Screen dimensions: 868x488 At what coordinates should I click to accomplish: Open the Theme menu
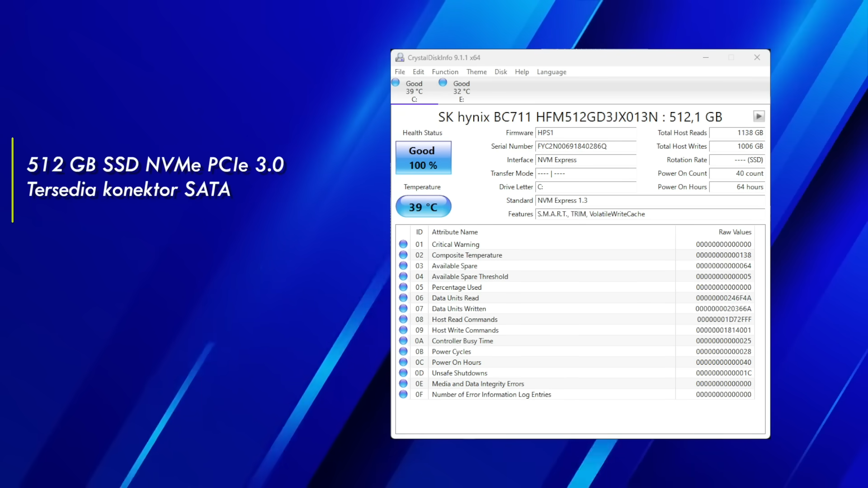click(x=476, y=72)
